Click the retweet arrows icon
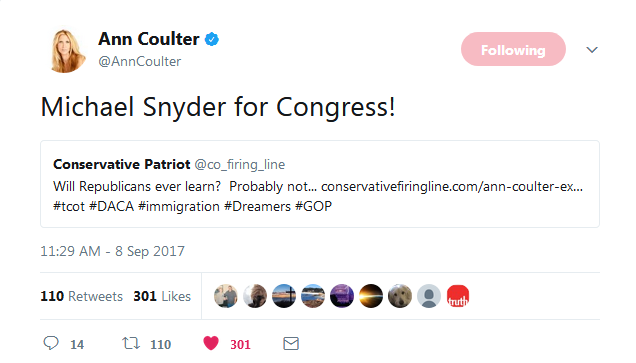636x363 pixels. point(131,344)
